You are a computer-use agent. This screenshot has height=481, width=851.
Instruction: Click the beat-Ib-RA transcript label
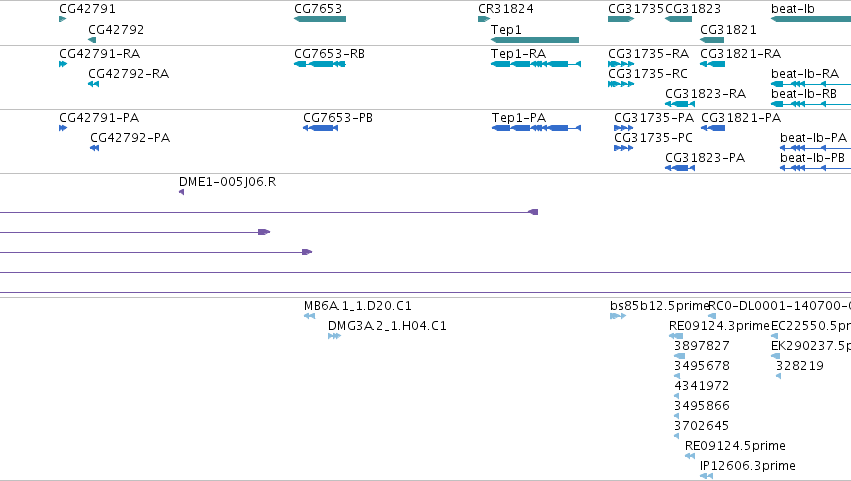pyautogui.click(x=805, y=73)
